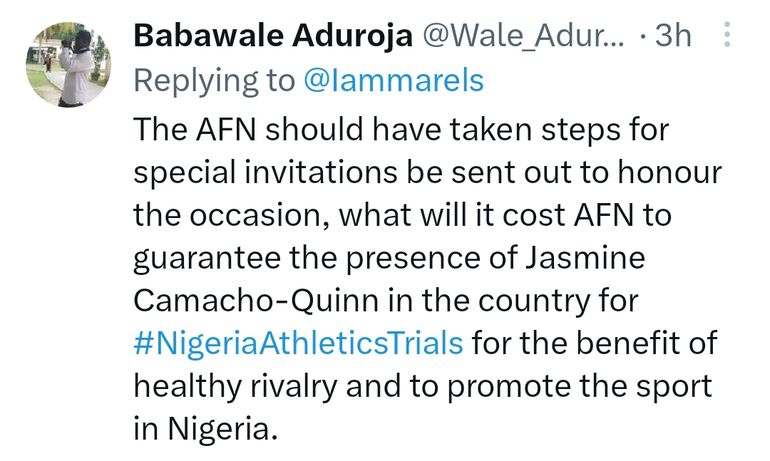
Task: Open the #NigeriaAthleticsTrials hashtag
Action: [x=298, y=344]
